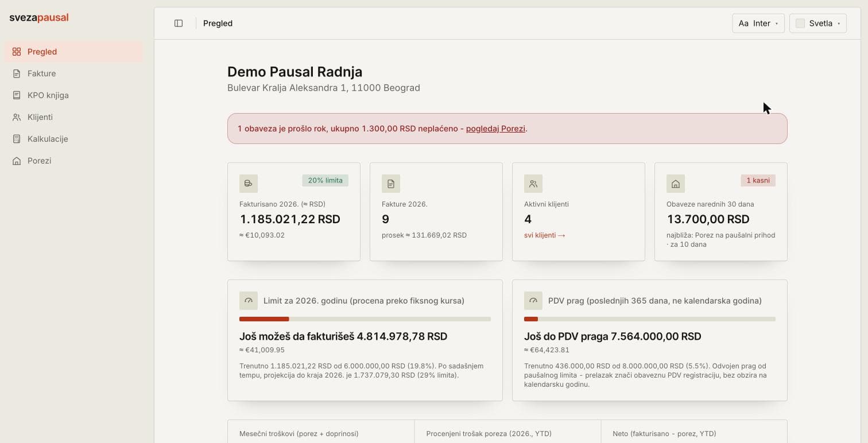
Task: Open the Kalkulacije sidebar item
Action: tap(73, 139)
